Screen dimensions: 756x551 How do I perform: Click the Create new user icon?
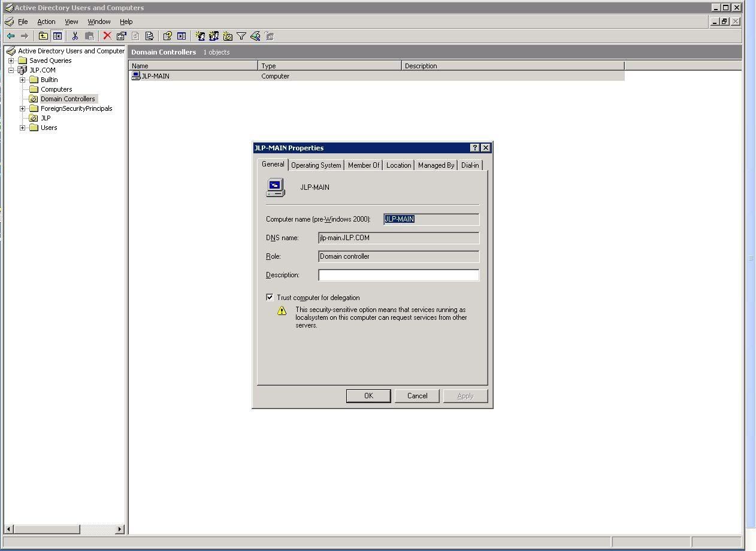click(200, 36)
